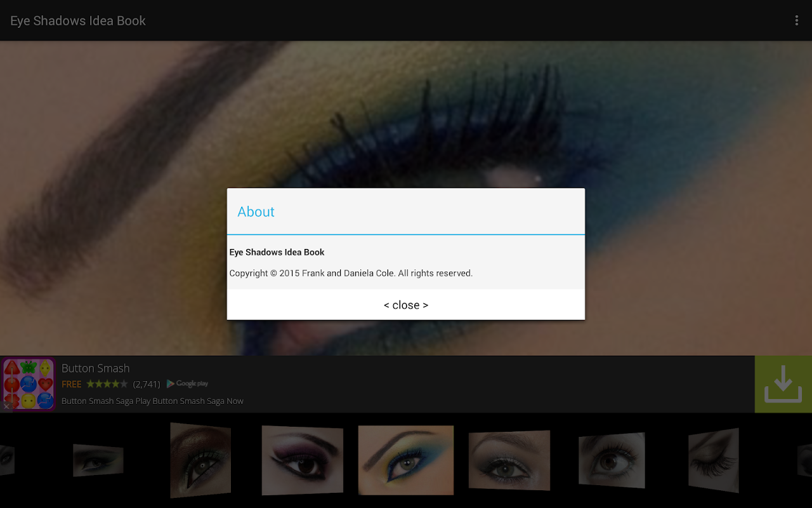The height and width of the screenshot is (508, 812).
Task: Select the grey smoky eye thumbnail
Action: coord(509,460)
